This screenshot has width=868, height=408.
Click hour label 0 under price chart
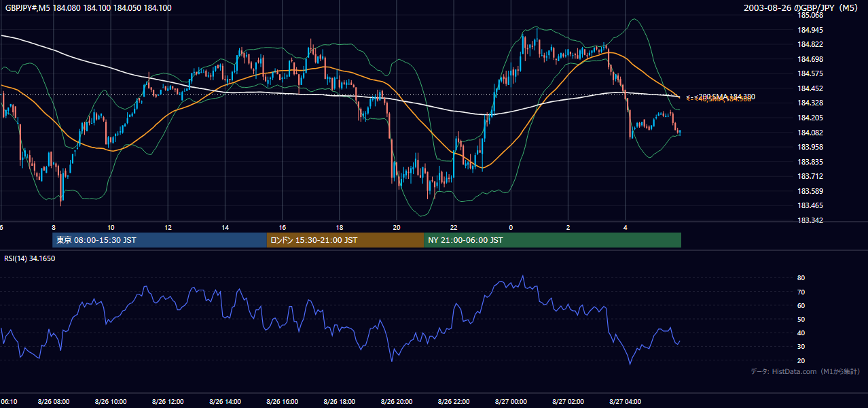point(511,227)
